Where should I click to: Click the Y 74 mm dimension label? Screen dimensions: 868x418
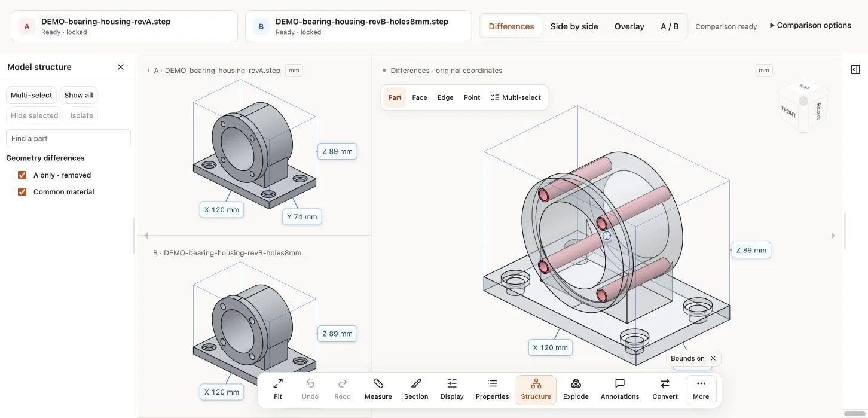(x=302, y=217)
